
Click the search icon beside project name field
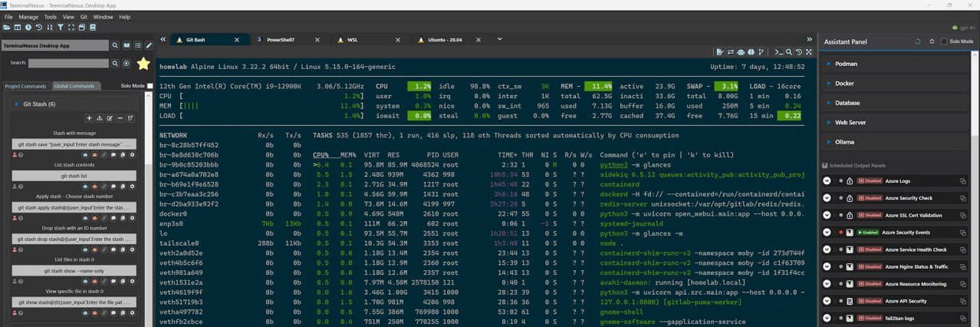click(x=115, y=45)
